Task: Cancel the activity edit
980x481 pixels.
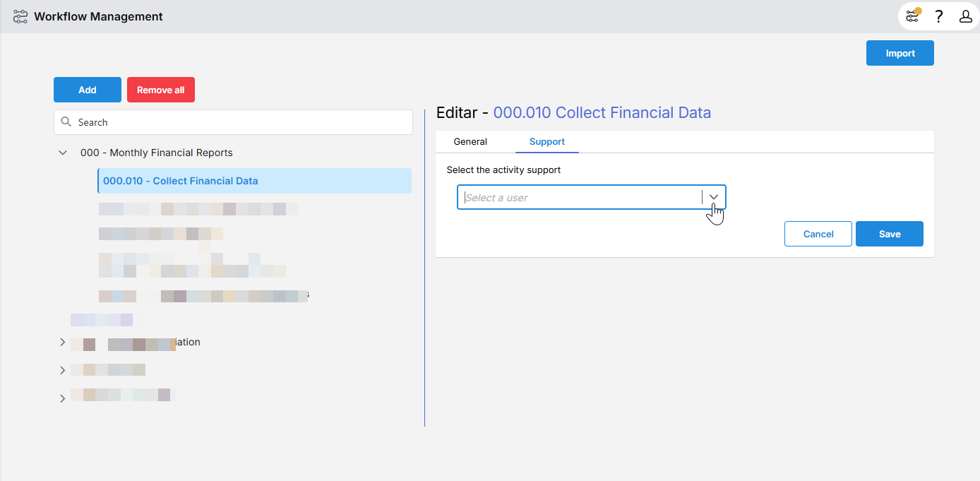Action: coord(818,234)
